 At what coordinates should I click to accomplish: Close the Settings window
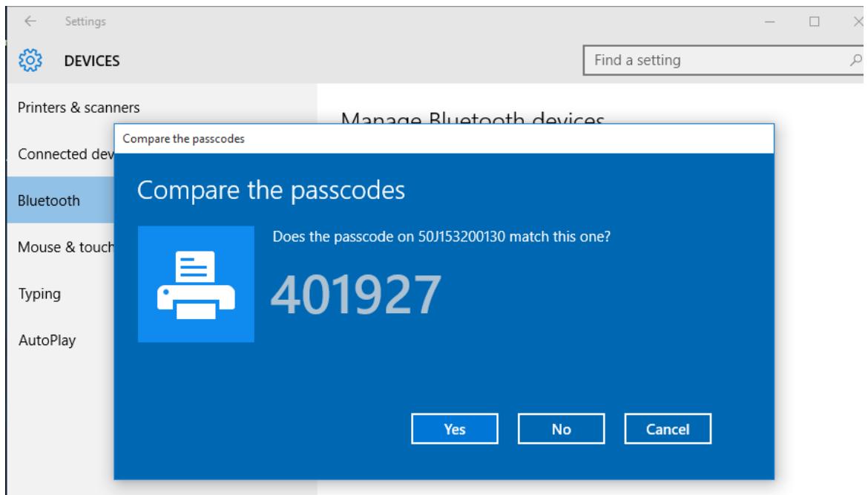(x=858, y=22)
